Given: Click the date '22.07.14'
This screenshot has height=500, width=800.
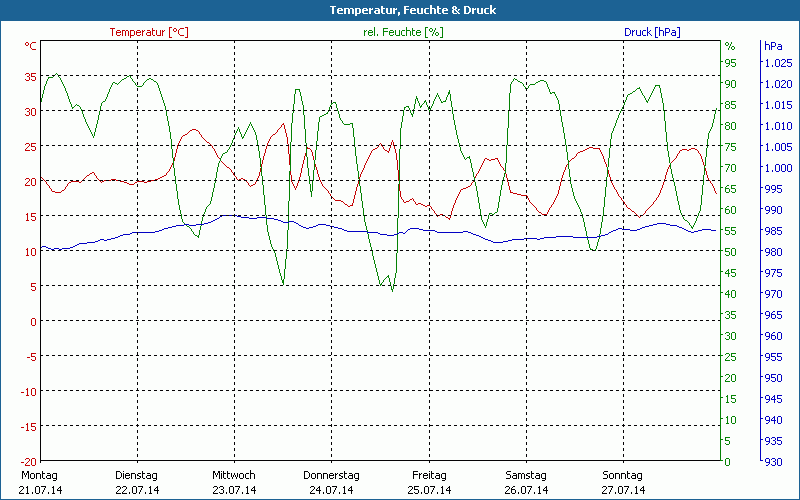Looking at the screenshot, I should [137, 490].
